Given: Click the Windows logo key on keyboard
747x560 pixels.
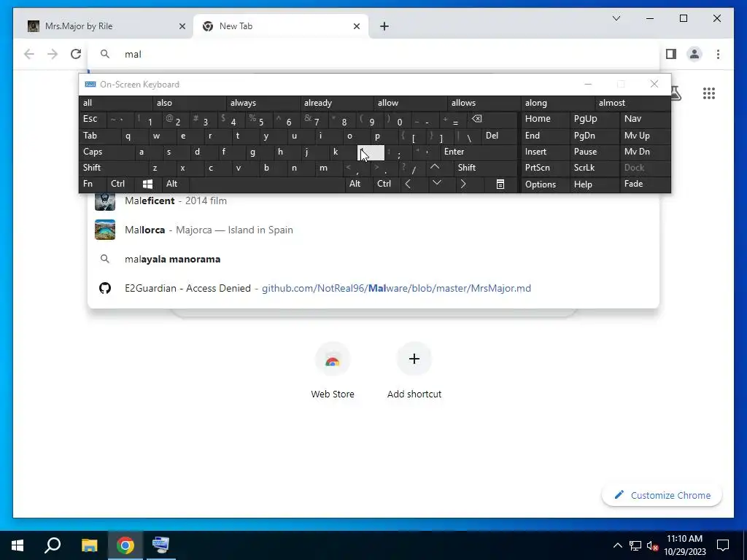Looking at the screenshot, I should pyautogui.click(x=147, y=184).
